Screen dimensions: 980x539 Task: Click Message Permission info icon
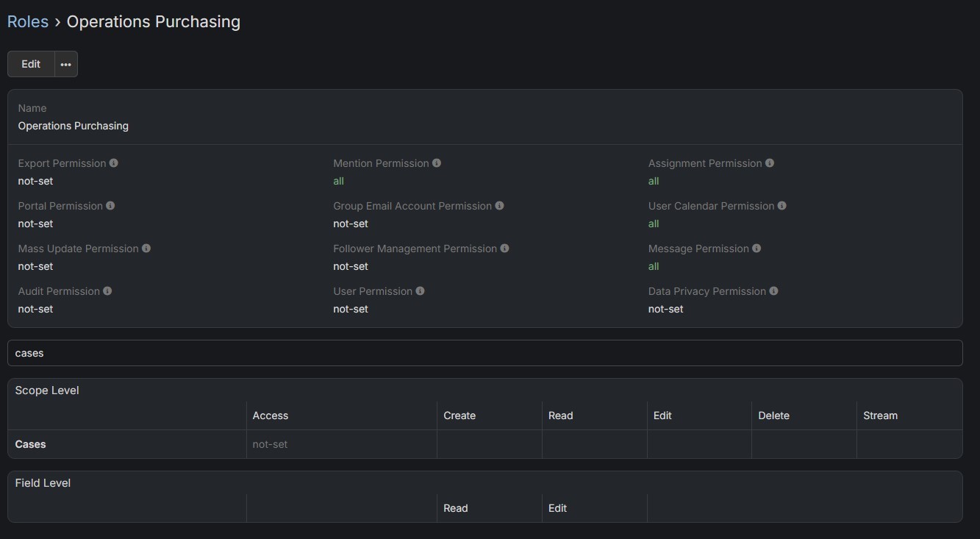[x=757, y=249]
